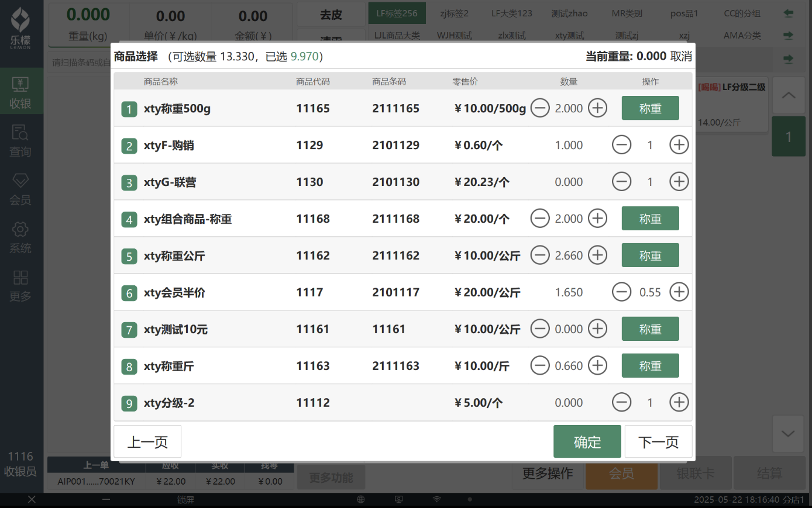Click 会员 orange button at bottom
The width and height of the screenshot is (812, 508).
coord(621,474)
